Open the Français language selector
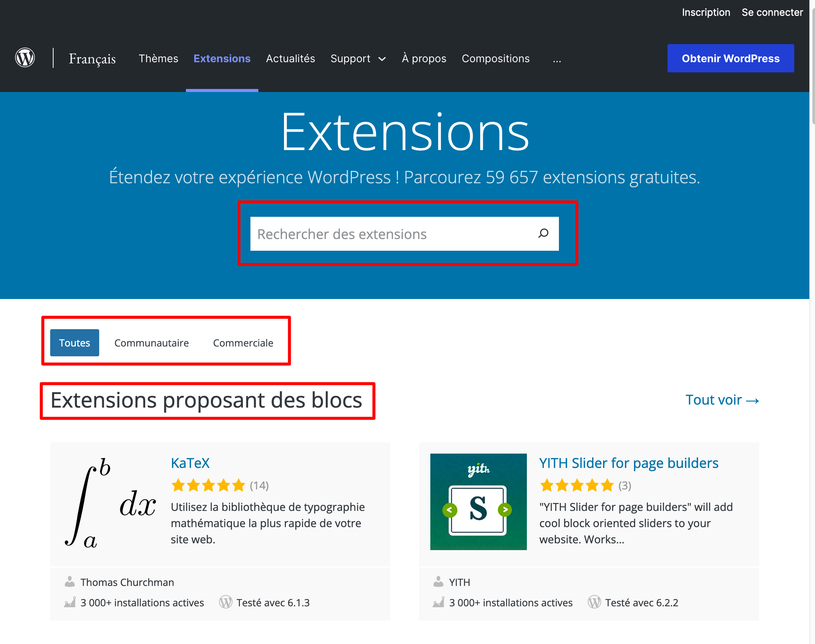The image size is (815, 644). click(x=92, y=58)
